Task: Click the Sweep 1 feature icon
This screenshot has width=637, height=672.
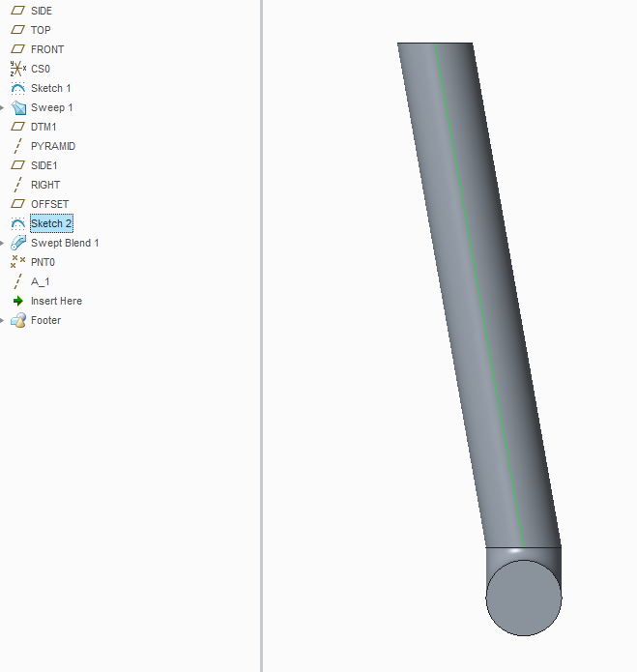Action: pos(18,107)
